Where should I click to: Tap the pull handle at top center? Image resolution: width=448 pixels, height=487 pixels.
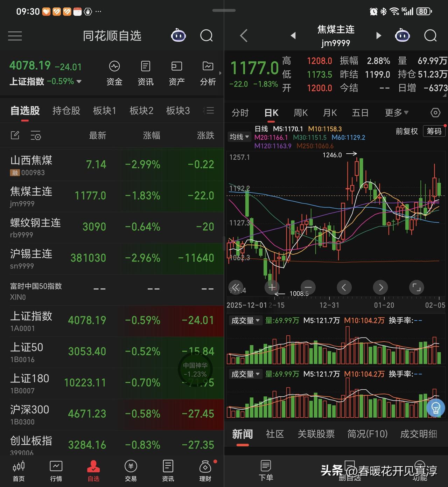pyautogui.click(x=224, y=11)
